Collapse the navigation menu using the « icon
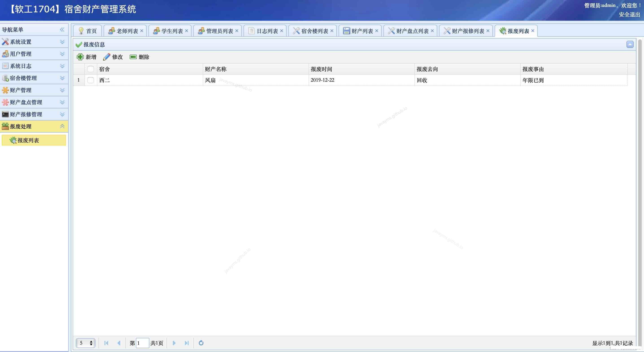644x352 pixels. point(62,30)
